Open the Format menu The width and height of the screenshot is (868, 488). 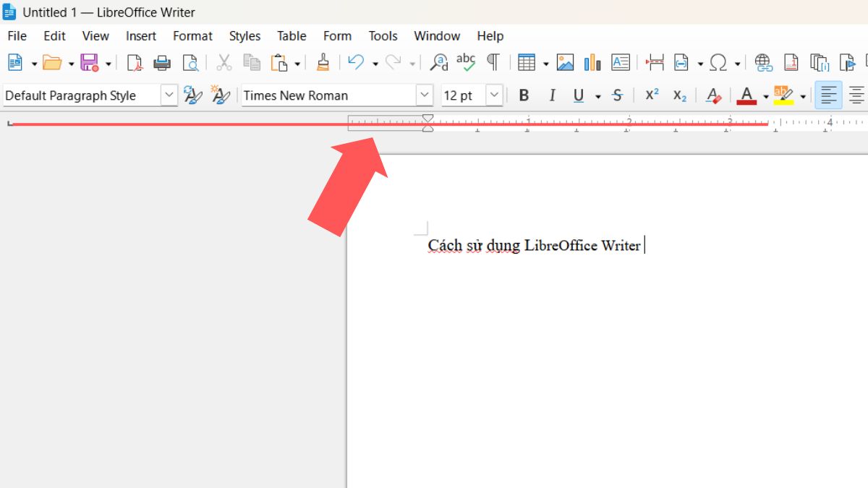(x=192, y=35)
